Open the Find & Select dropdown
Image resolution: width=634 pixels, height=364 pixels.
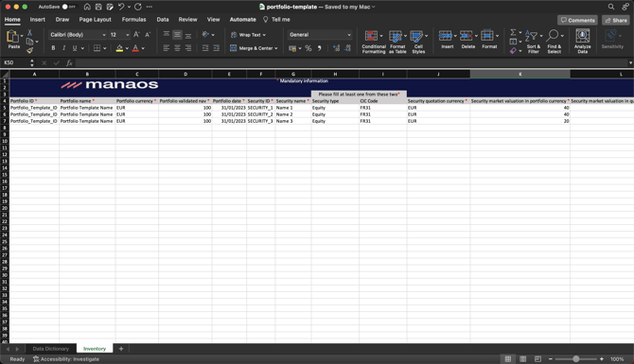pos(554,42)
